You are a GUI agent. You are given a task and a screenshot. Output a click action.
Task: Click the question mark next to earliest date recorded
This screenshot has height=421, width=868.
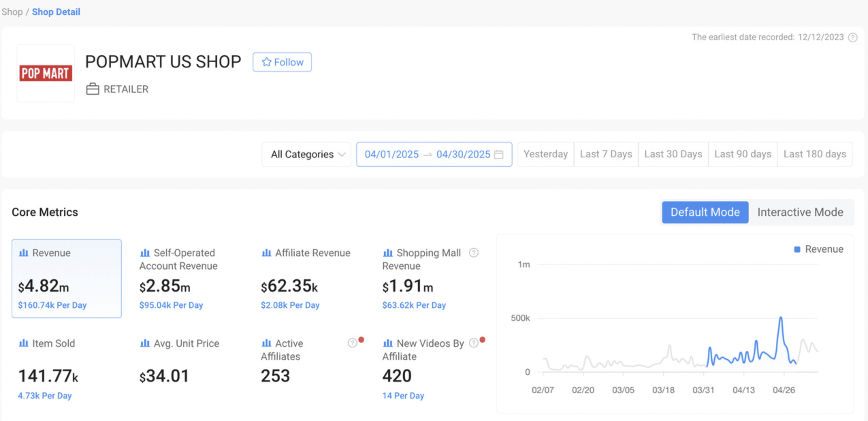click(853, 37)
